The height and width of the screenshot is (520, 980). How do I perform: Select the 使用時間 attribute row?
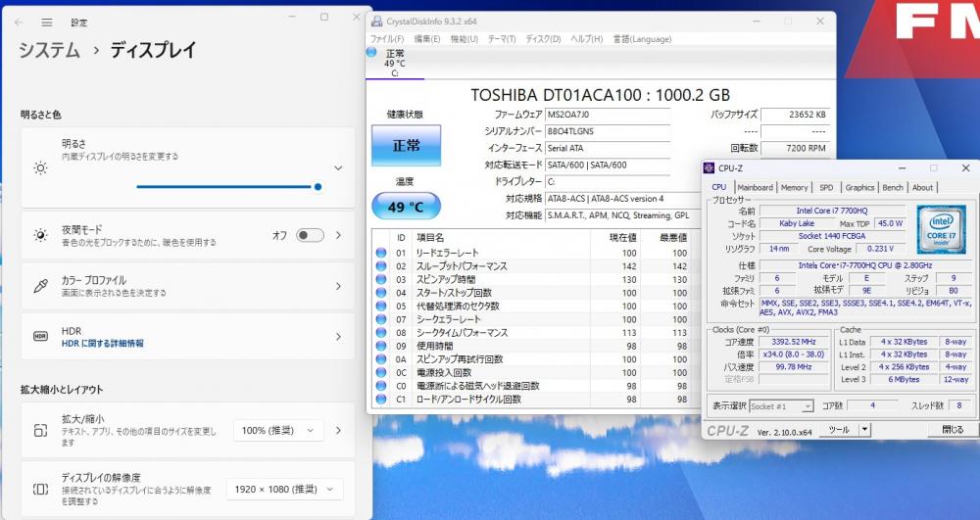pos(535,346)
